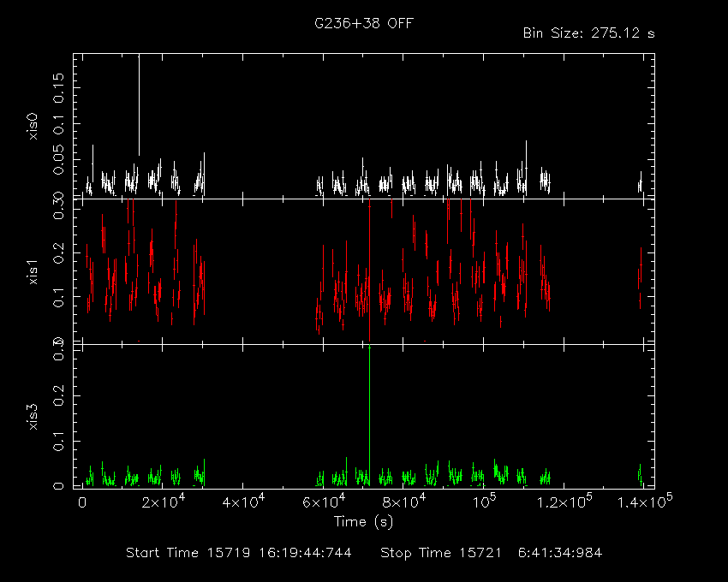728x582 pixels.
Task: Click the 6×10^4 x-axis tick label
Action: coord(324,501)
